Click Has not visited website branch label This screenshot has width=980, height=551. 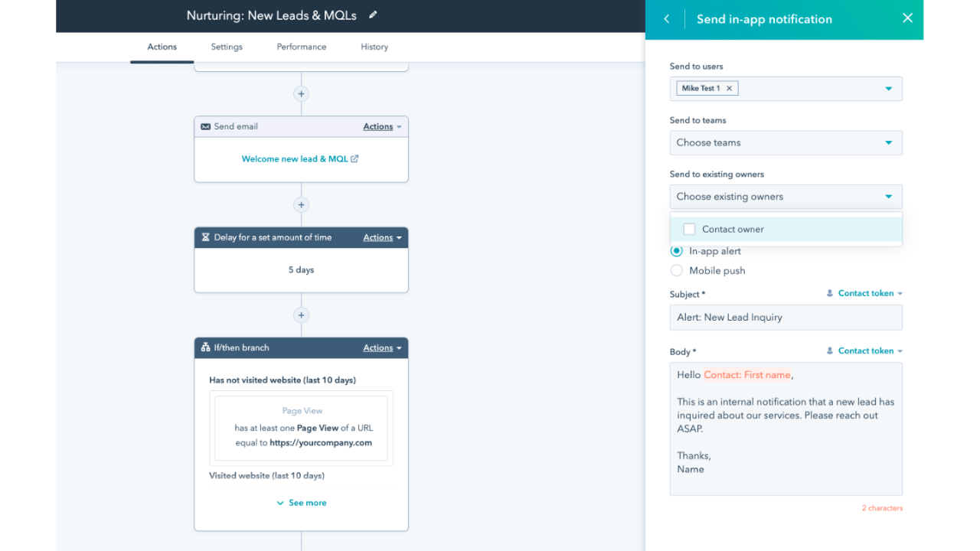coord(283,380)
